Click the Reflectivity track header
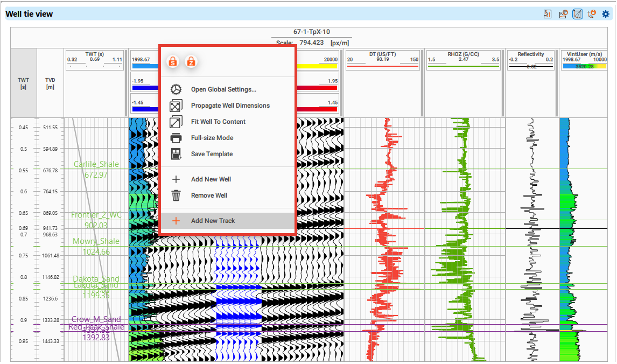This screenshot has width=617, height=364. pyautogui.click(x=531, y=54)
